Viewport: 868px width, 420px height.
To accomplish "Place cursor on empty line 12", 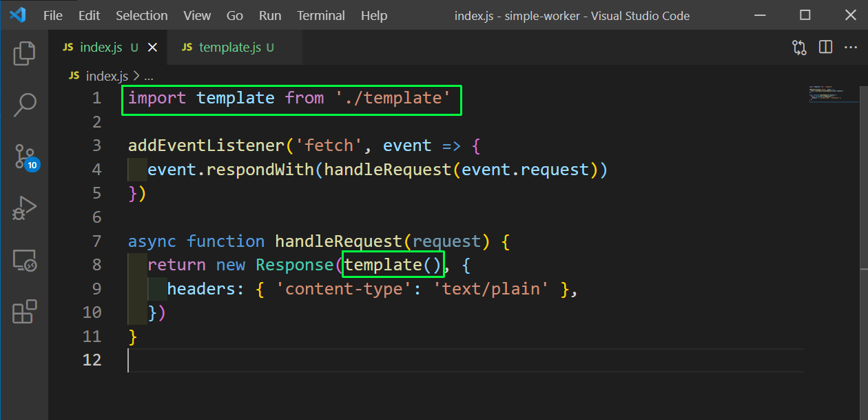I will (465, 359).
